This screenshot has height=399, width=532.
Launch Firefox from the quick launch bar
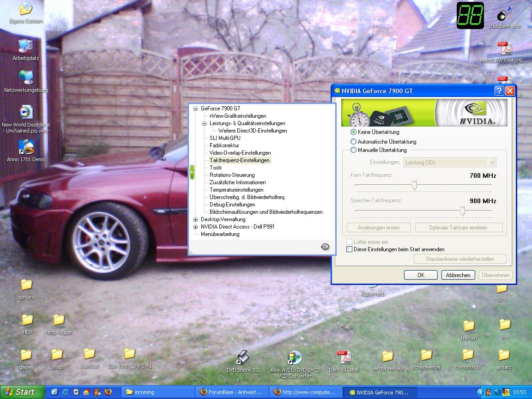coord(108,392)
